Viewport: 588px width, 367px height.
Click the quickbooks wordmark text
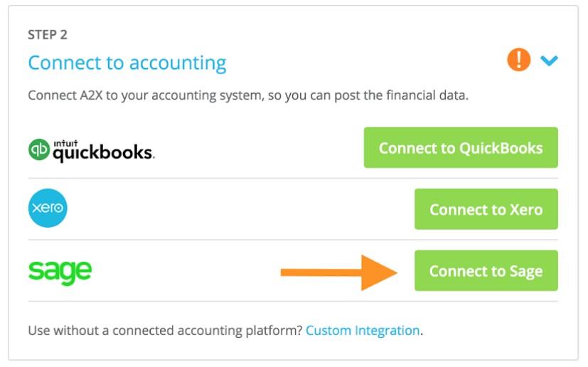pyautogui.click(x=103, y=152)
